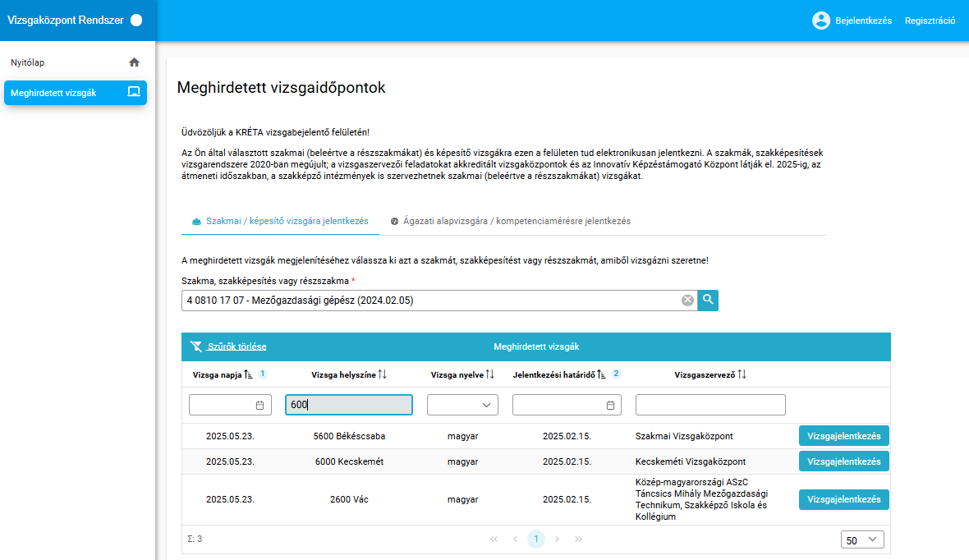The width and height of the screenshot is (969, 560).
Task: Switch to Ágazati alapvizsgára / kompetenciamérésre jelentkezés tab
Action: pos(511,221)
